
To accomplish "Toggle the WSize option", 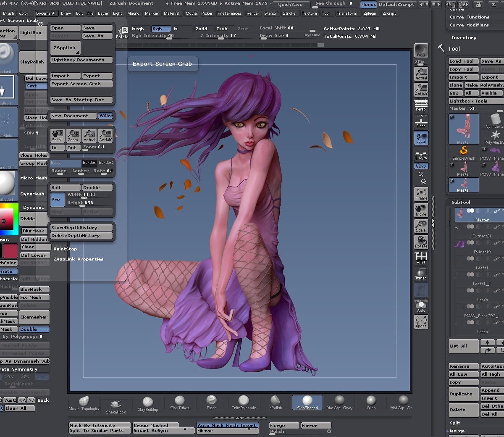I will [105, 116].
